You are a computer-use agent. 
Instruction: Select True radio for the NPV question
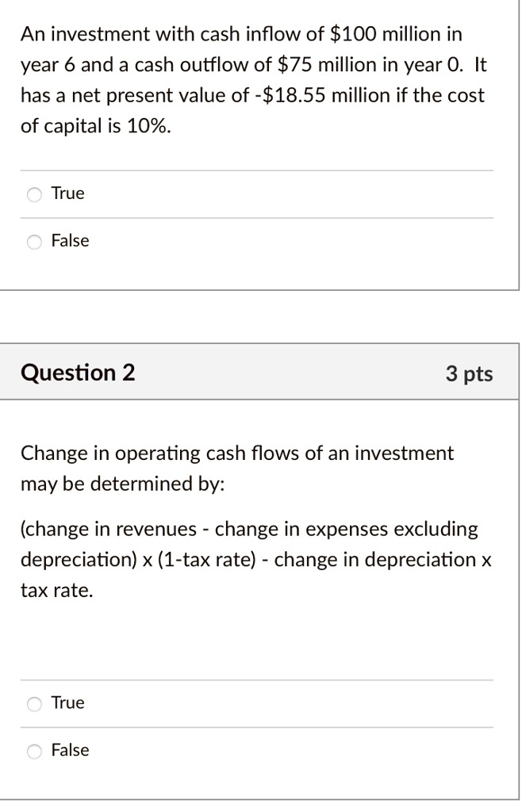click(34, 195)
